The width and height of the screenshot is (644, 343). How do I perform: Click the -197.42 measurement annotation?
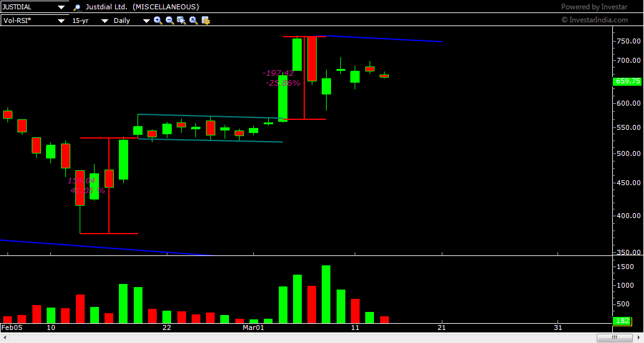tap(278, 73)
